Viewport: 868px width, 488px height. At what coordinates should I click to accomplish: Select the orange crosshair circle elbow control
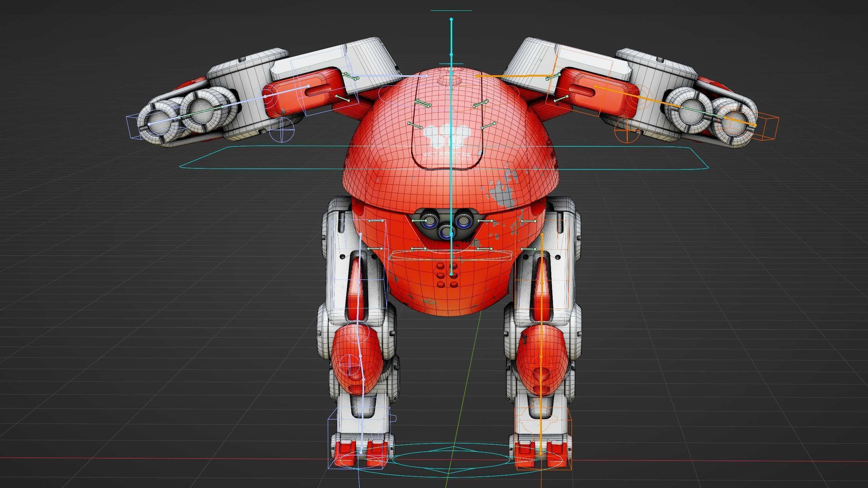tap(627, 130)
